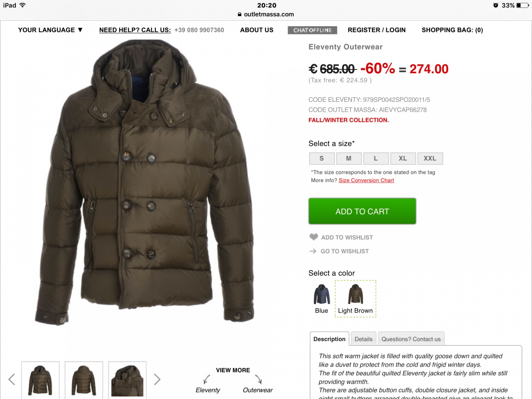Show next thumbnails with the right chevron

(157, 379)
